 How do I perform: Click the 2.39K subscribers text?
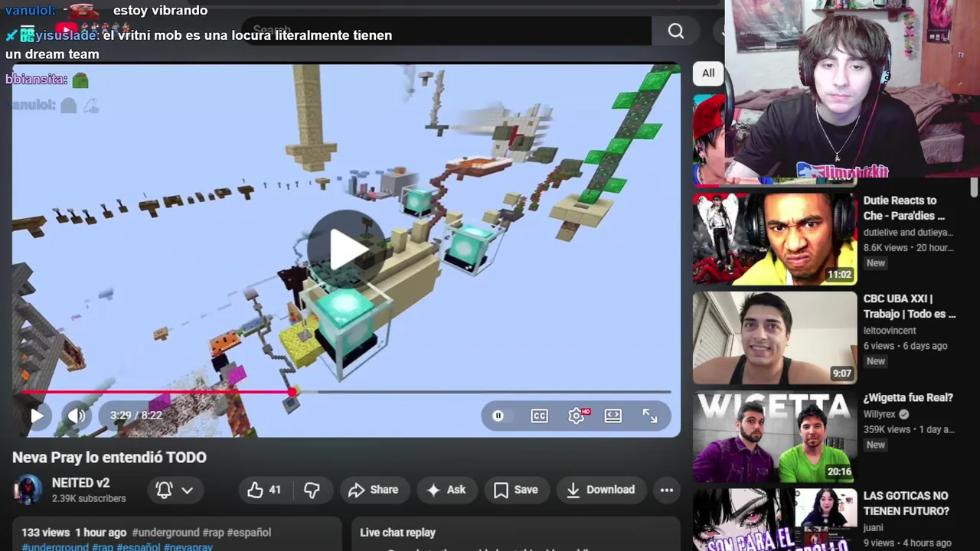point(89,499)
